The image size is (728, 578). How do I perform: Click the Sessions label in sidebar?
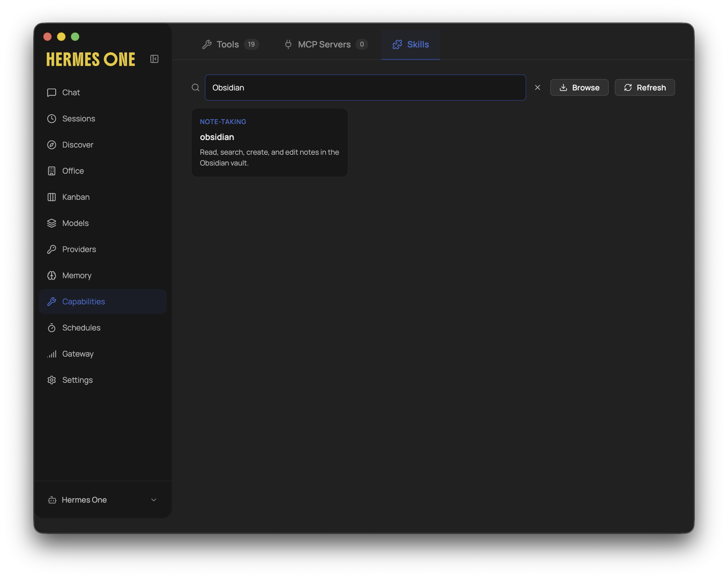click(x=79, y=119)
